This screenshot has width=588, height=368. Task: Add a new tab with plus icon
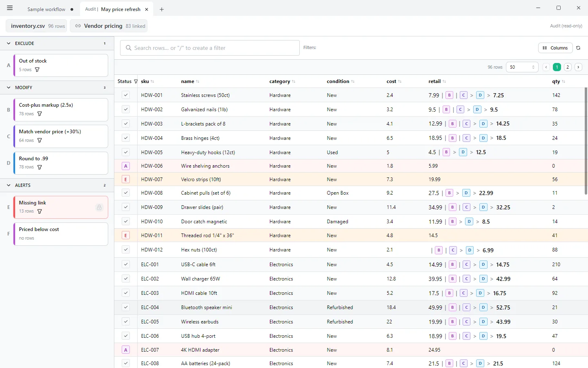click(x=162, y=9)
